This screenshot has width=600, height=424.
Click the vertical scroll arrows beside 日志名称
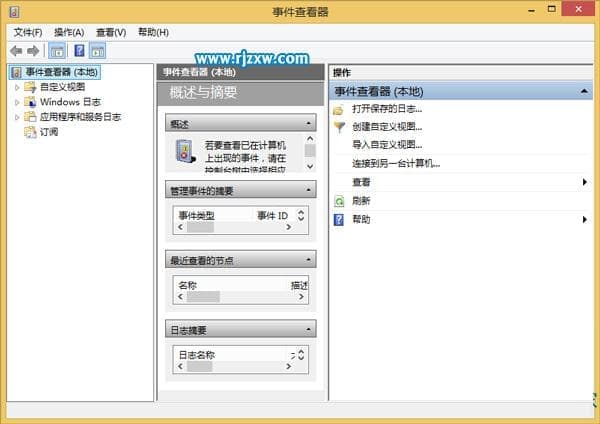tap(301, 355)
